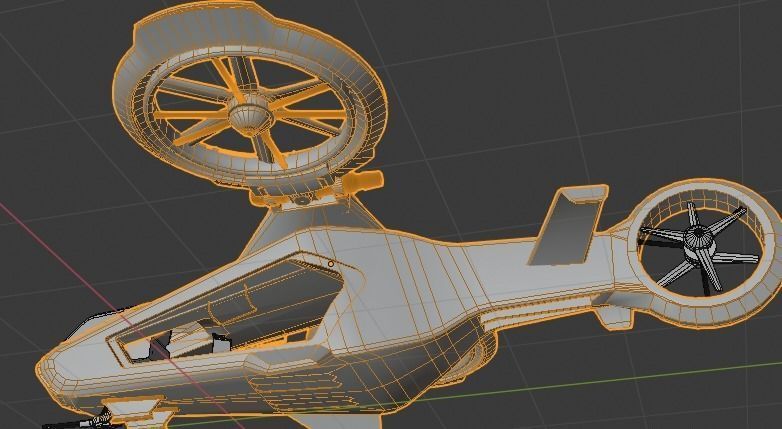Click the main rotor's central hub

(x=250, y=114)
